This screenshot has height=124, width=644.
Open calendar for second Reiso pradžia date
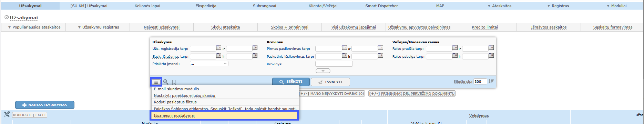[491, 48]
